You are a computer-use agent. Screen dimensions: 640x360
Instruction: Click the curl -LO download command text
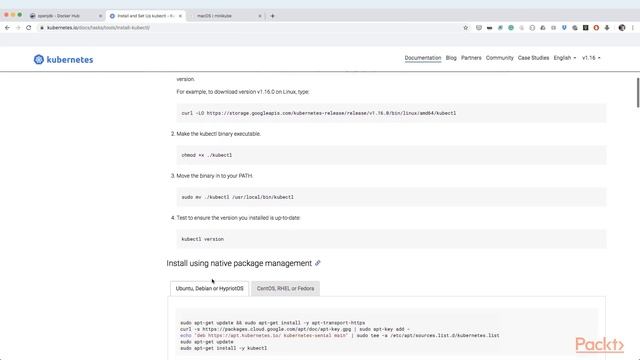(x=319, y=113)
